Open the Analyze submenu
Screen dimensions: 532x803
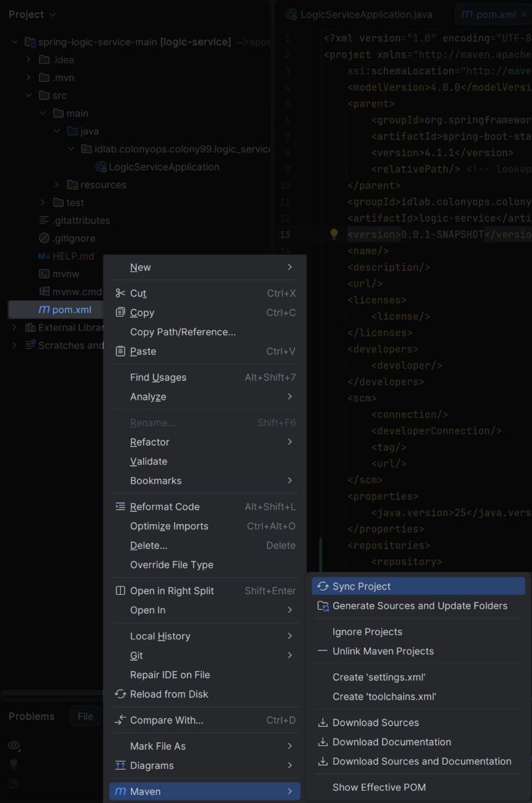tap(205, 397)
